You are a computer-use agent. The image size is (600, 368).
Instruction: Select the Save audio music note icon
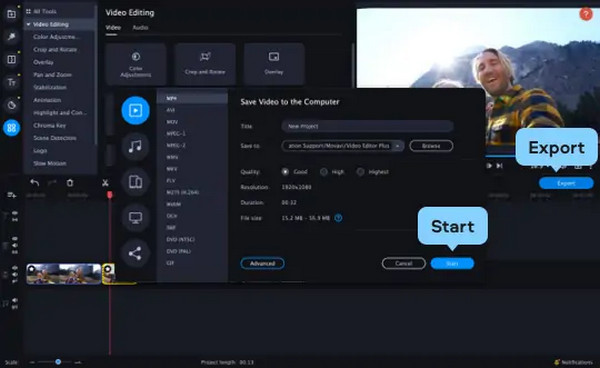click(135, 146)
